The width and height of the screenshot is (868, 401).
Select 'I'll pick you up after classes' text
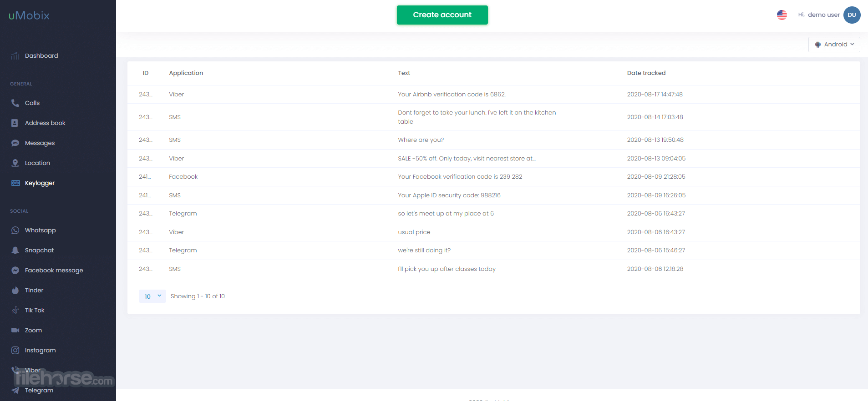tap(447, 269)
